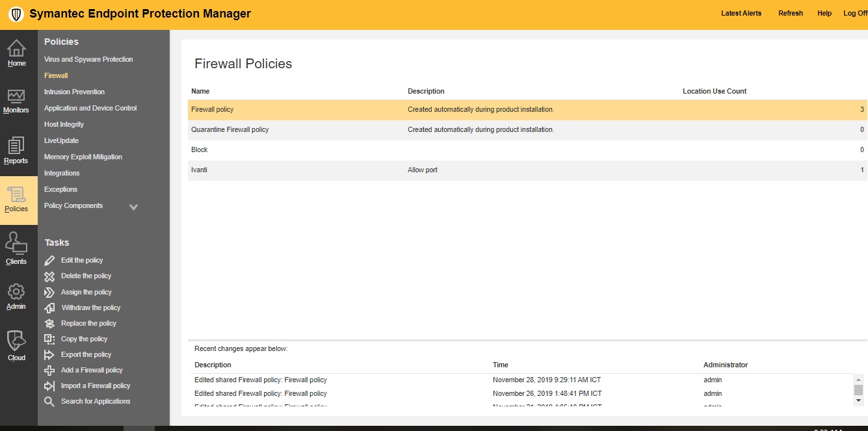Click the magnifier icon for Search for Applications

49,402
